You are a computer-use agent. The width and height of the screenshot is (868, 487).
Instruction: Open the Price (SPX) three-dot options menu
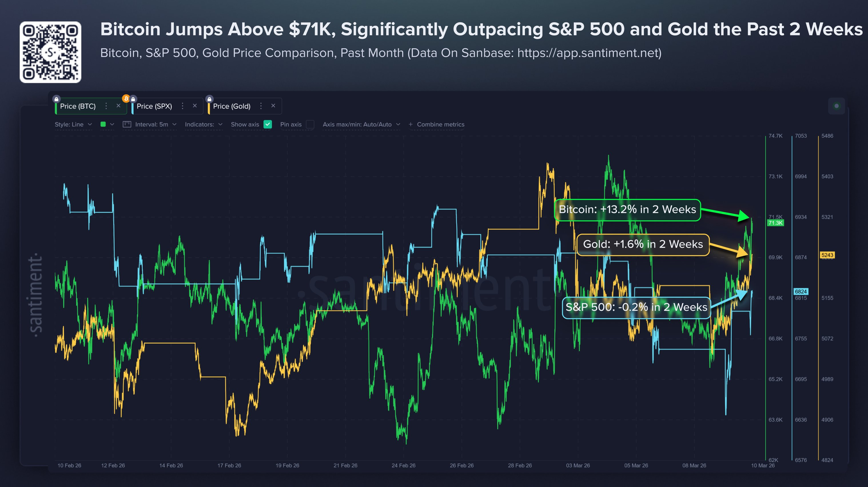click(x=183, y=106)
